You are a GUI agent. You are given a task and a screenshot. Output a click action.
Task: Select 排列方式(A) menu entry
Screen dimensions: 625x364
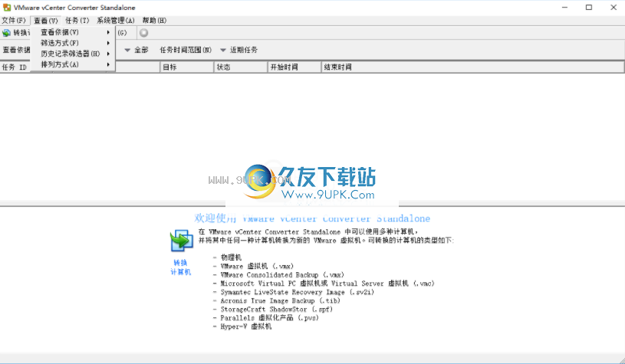[73, 64]
